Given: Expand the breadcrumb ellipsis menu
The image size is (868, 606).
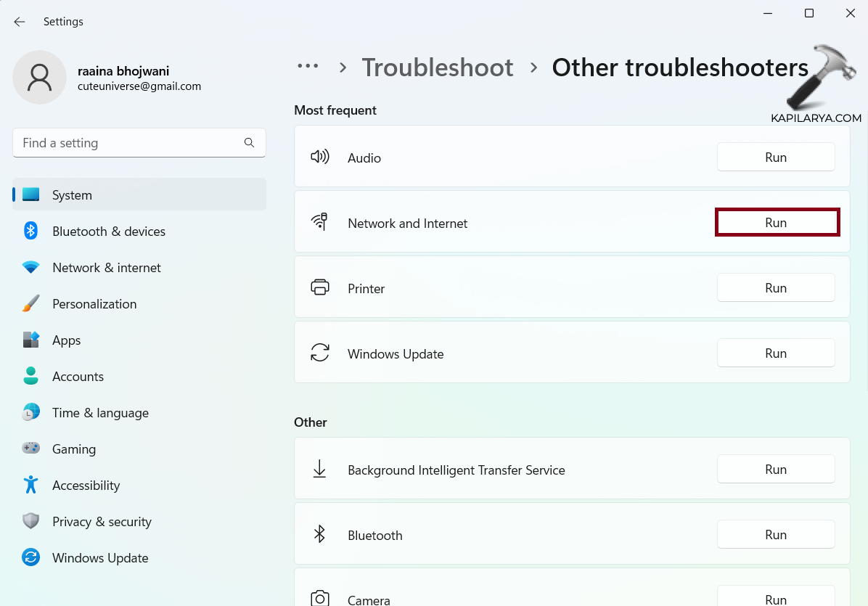Looking at the screenshot, I should click(x=308, y=67).
